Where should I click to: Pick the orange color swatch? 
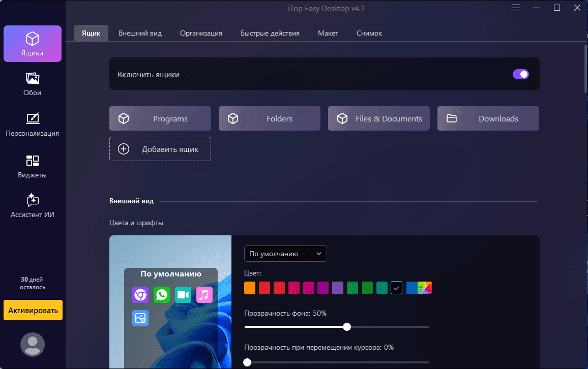(x=250, y=288)
